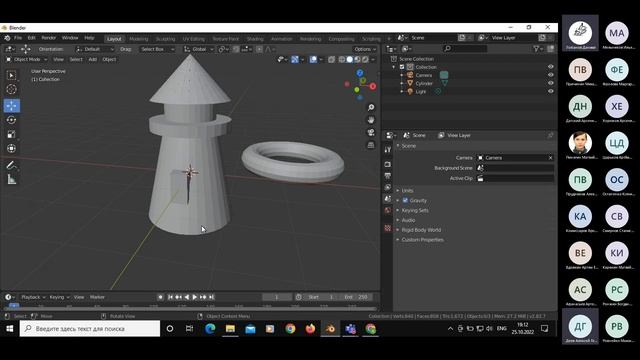Open the Object Mode dropdown
Viewport: 640px width, 360px height.
(x=27, y=60)
